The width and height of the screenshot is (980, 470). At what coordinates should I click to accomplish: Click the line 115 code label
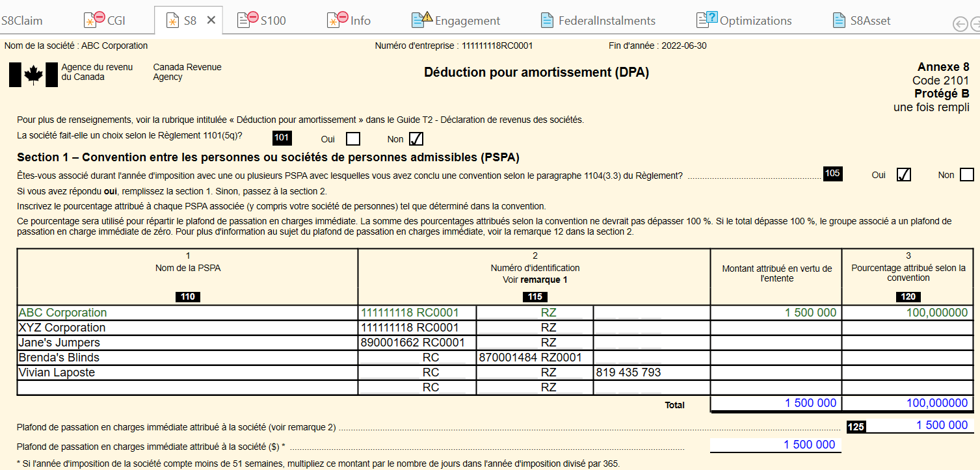coord(535,297)
